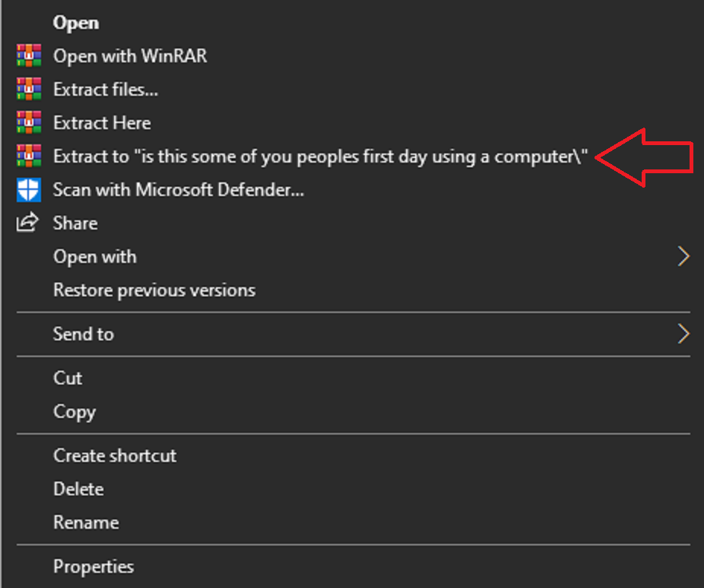Open the Send to menu entry
The image size is (704, 588).
[x=83, y=334]
